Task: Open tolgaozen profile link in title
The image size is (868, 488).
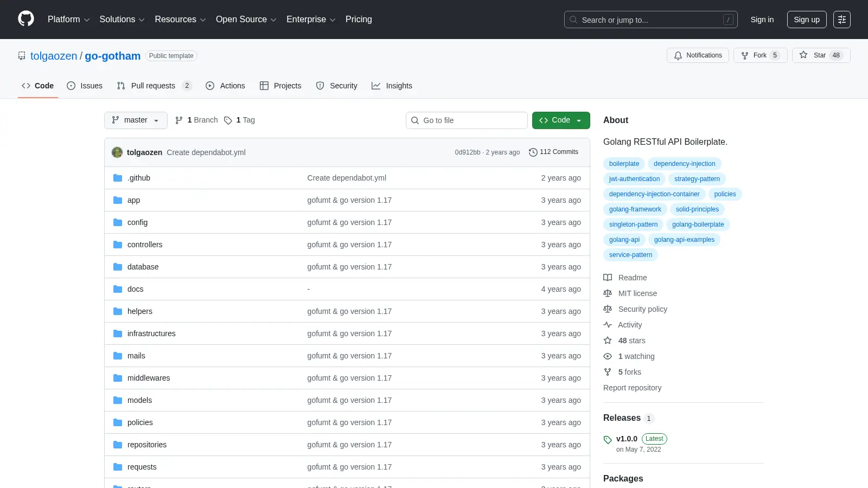Action: tap(54, 56)
